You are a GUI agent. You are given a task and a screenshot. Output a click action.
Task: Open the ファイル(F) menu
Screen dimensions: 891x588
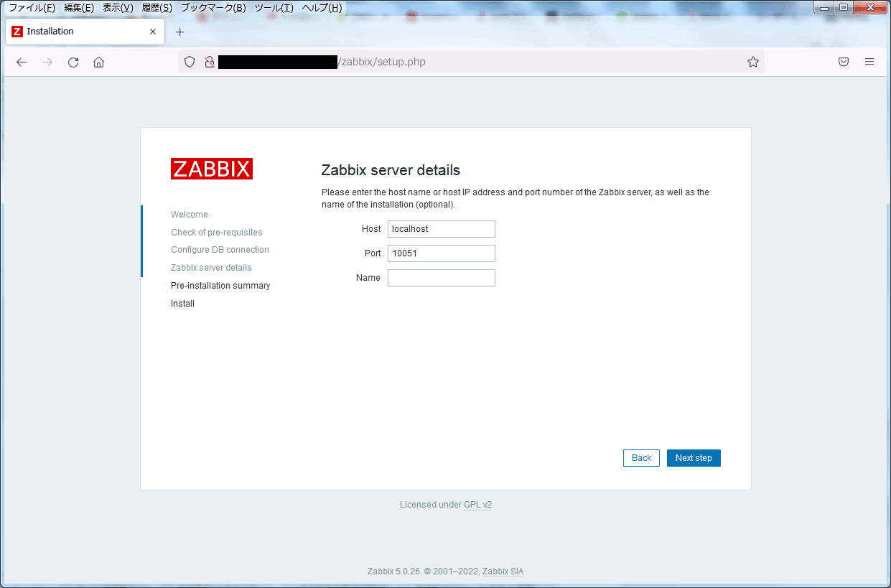32,8
